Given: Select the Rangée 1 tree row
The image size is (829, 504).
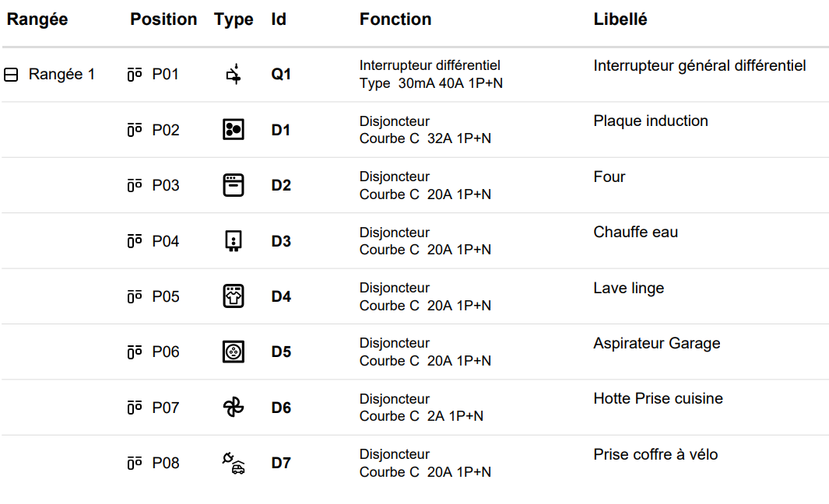Looking at the screenshot, I should tap(61, 75).
